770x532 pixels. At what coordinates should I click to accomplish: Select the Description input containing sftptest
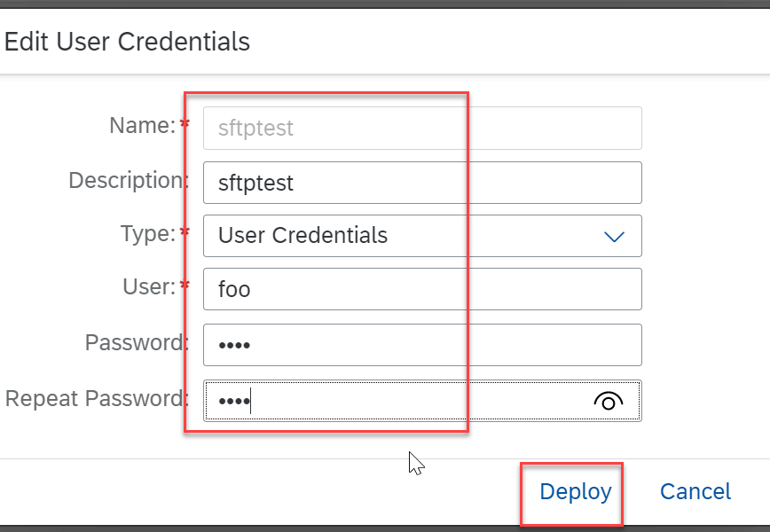(422, 183)
